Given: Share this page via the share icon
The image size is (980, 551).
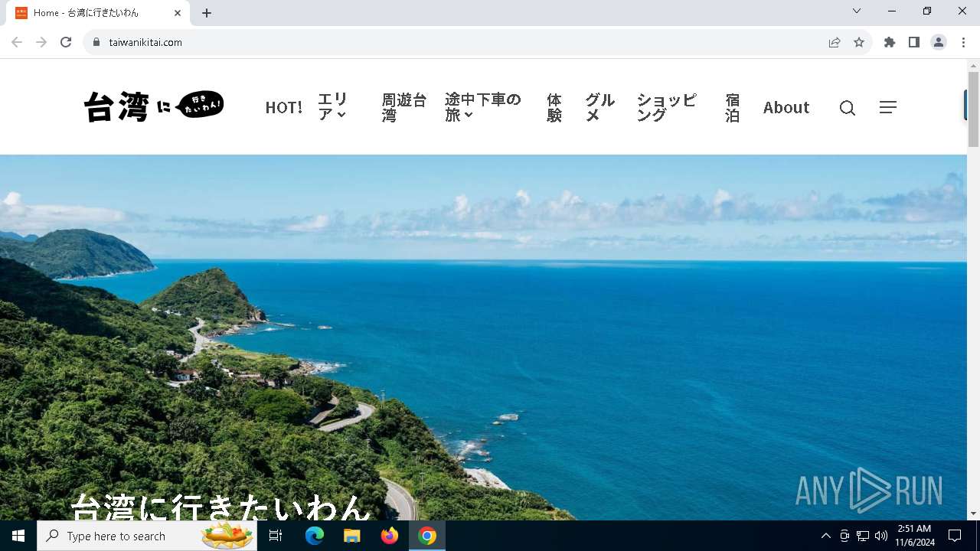Looking at the screenshot, I should click(835, 42).
